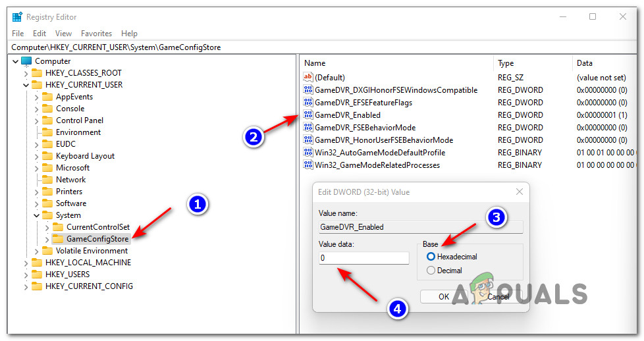Click the System folder icon
This screenshot has height=341, width=644.
pyautogui.click(x=47, y=216)
